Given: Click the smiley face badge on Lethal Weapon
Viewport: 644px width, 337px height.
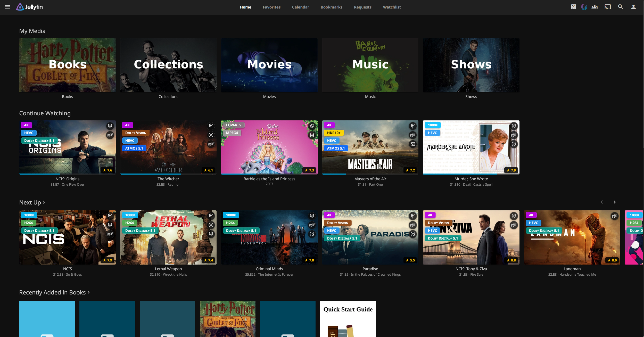Looking at the screenshot, I should click(211, 225).
